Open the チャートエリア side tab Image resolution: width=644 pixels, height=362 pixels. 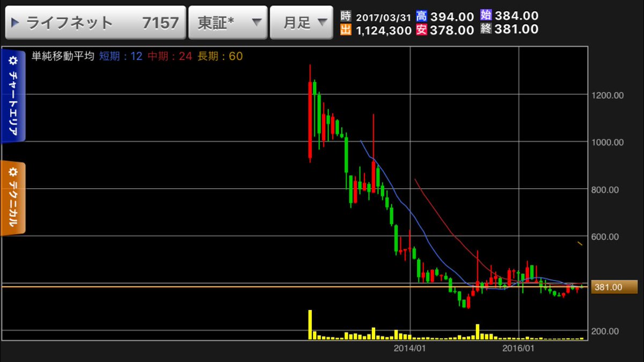click(13, 95)
